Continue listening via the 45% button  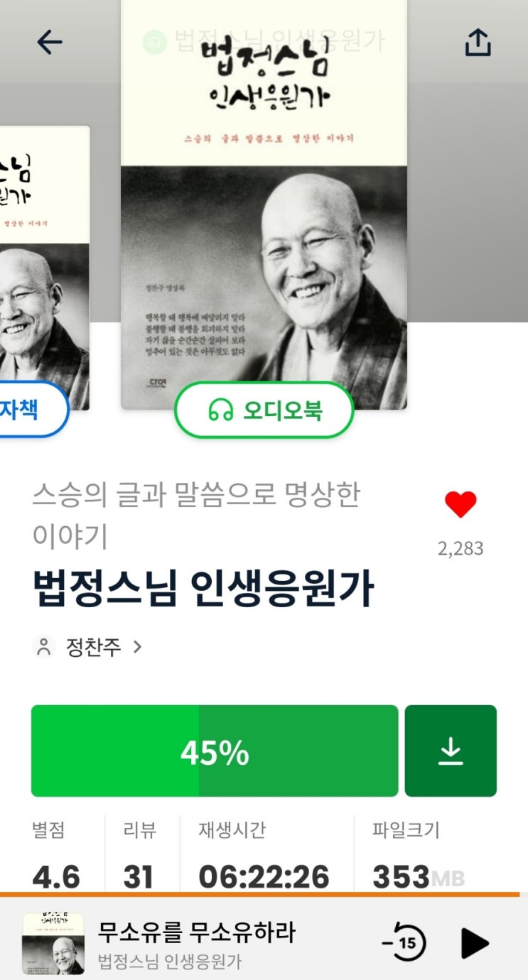click(215, 751)
